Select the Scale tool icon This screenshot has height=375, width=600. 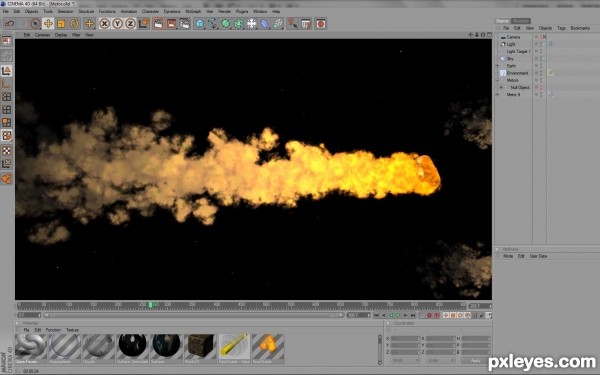click(61, 24)
